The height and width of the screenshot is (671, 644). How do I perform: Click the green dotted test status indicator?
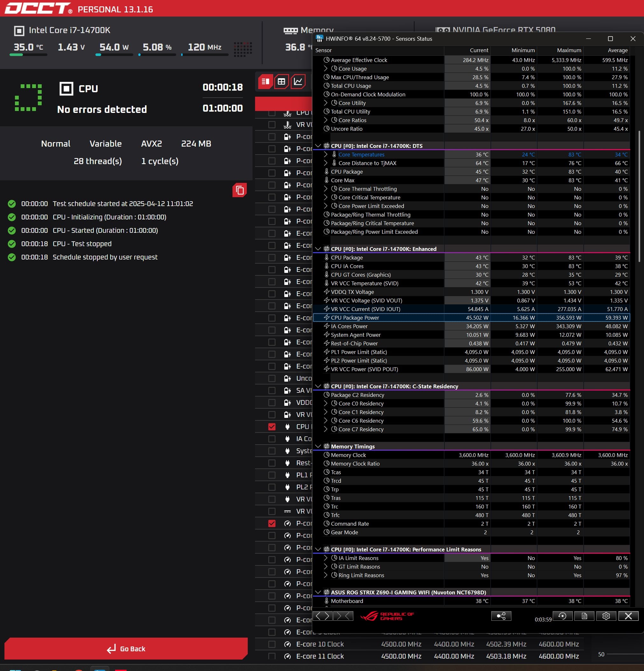pos(28,98)
